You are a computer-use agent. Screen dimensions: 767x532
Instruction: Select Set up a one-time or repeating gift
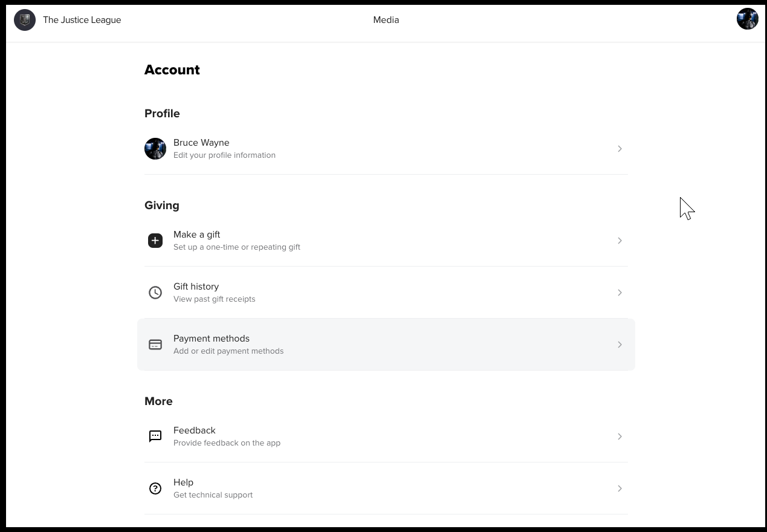coord(236,247)
